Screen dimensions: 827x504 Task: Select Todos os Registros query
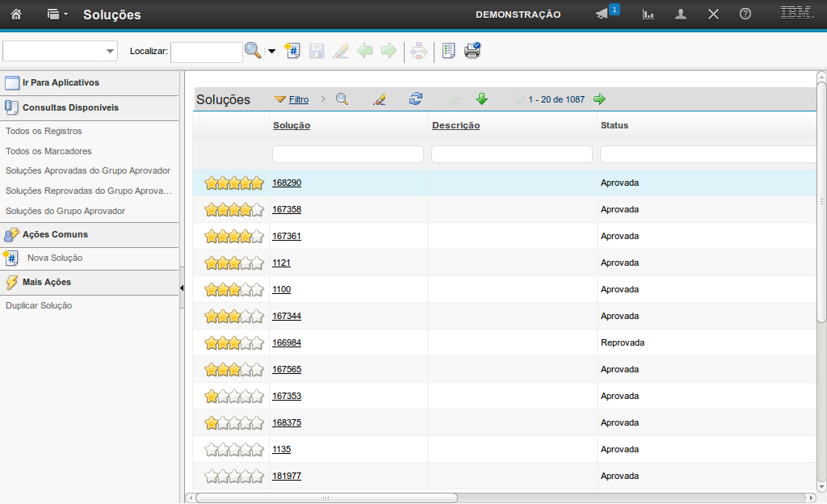pyautogui.click(x=44, y=131)
